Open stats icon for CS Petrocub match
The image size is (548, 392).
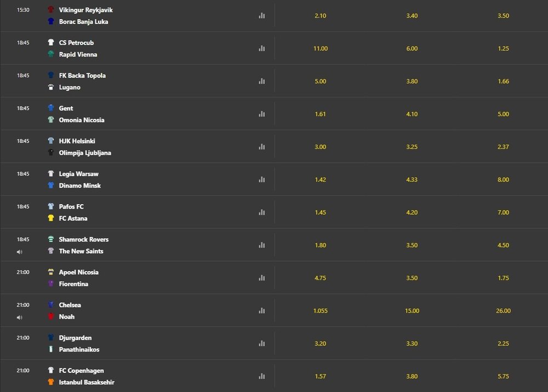pyautogui.click(x=261, y=49)
